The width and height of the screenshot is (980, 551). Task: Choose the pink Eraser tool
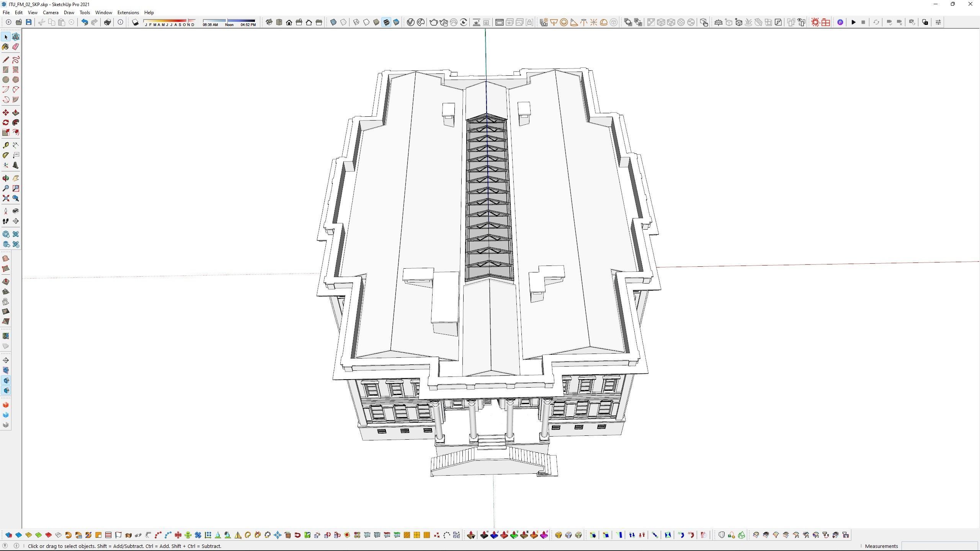[x=16, y=47]
